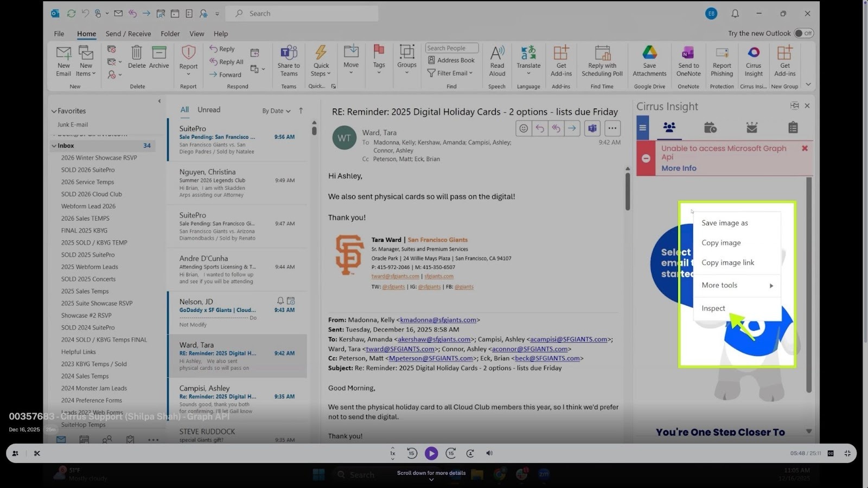Collapse the Favorites folder group
868x488 pixels.
54,111
